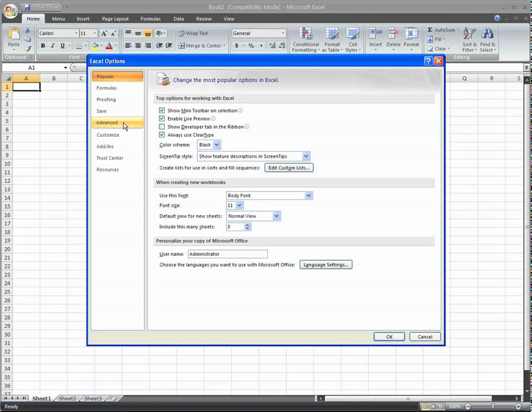Click OK in Excel Options dialog
This screenshot has height=412, width=532.
(x=389, y=336)
